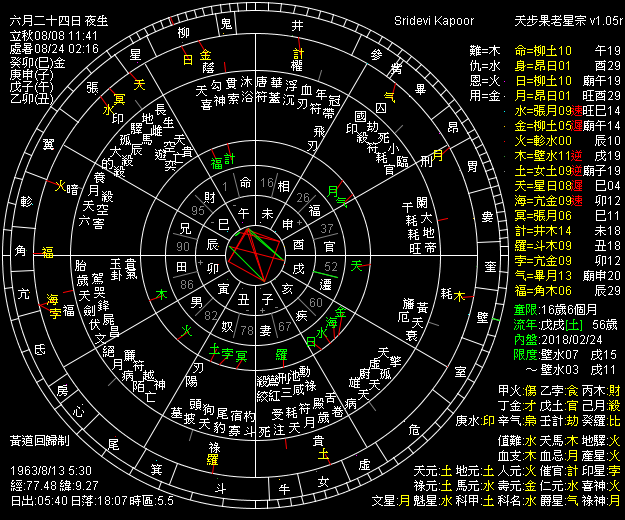Image resolution: width=625 pixels, height=520 pixels.
Task: Click the yellow 火 planet marker near 軫
Action: (x=59, y=185)
